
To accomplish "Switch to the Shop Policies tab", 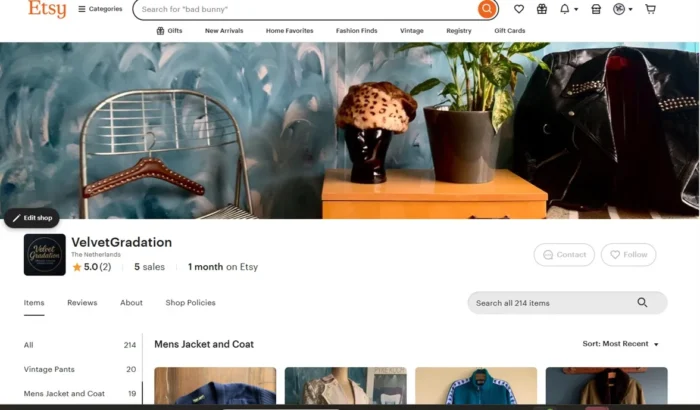I will (190, 303).
